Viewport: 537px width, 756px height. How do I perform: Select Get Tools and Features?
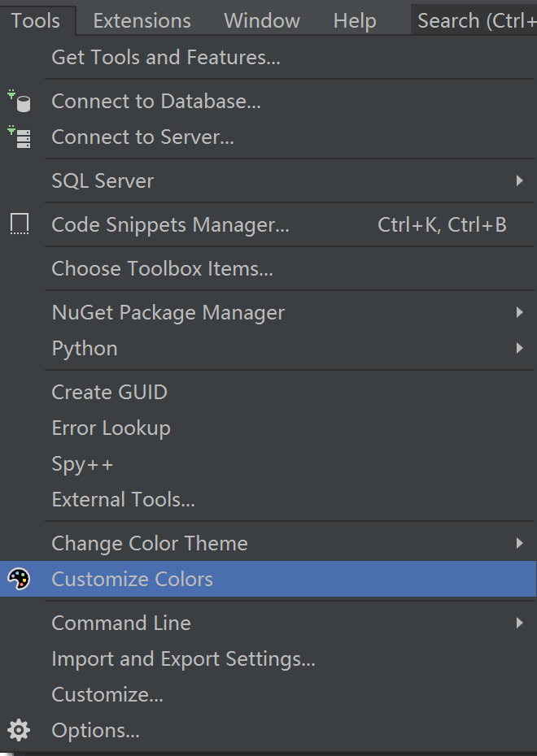165,58
